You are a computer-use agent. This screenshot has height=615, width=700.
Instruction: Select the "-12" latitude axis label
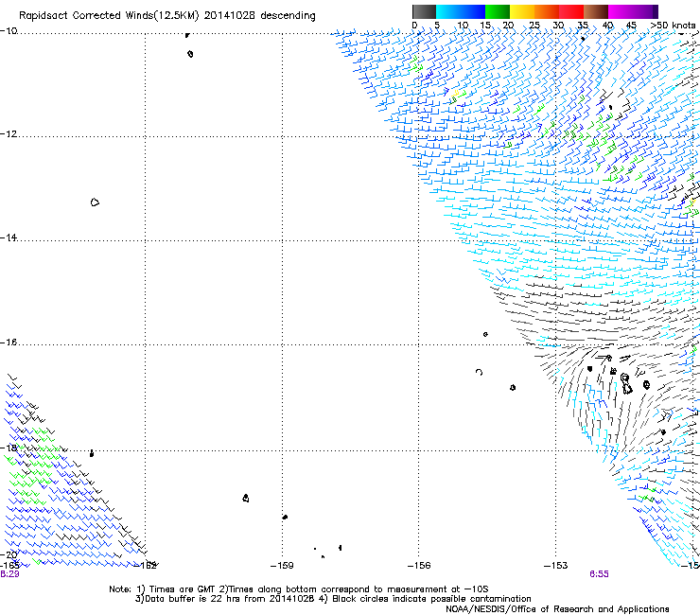[9, 133]
